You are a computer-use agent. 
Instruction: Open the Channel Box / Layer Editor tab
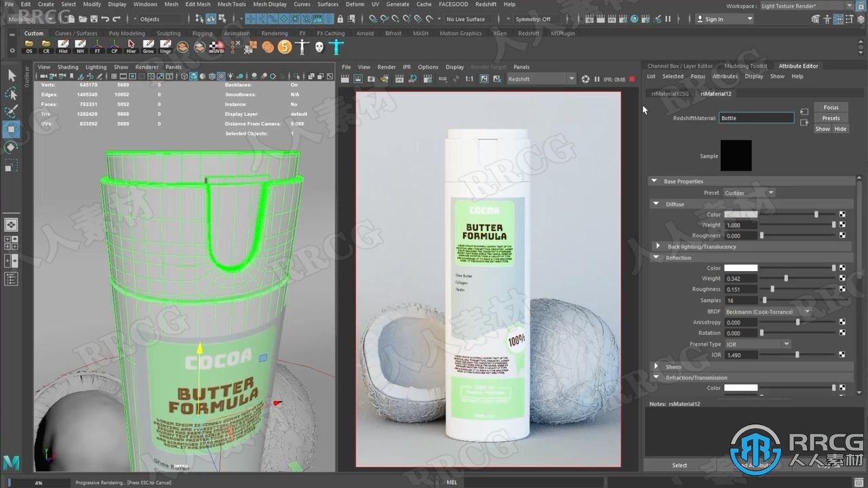tap(680, 66)
